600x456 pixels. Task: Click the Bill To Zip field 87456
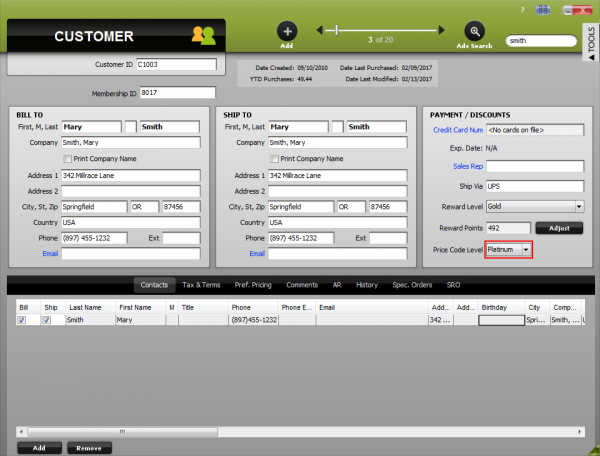pyautogui.click(x=181, y=207)
